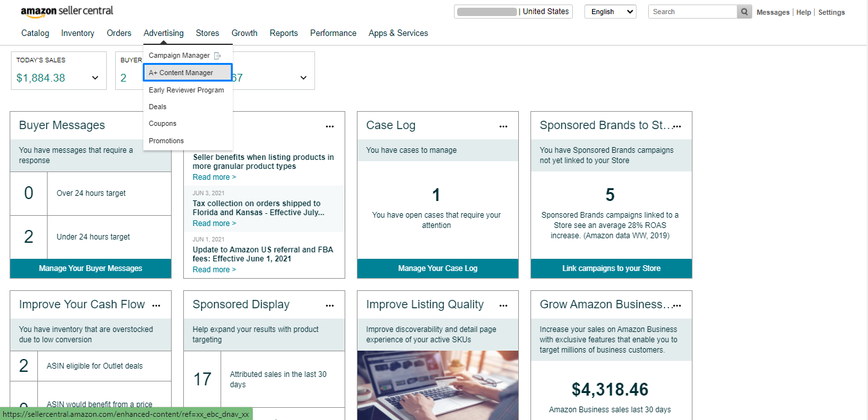Click the open cases count 1
868x420 pixels.
tap(436, 195)
